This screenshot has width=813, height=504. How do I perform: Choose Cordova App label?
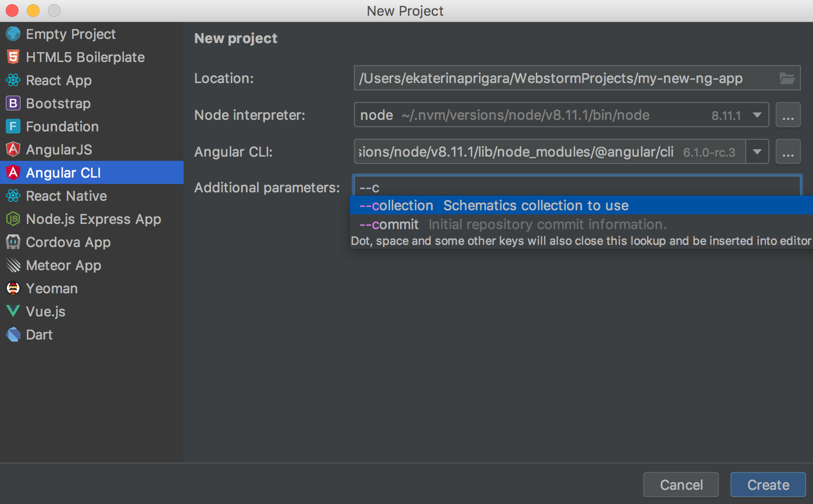(x=68, y=242)
